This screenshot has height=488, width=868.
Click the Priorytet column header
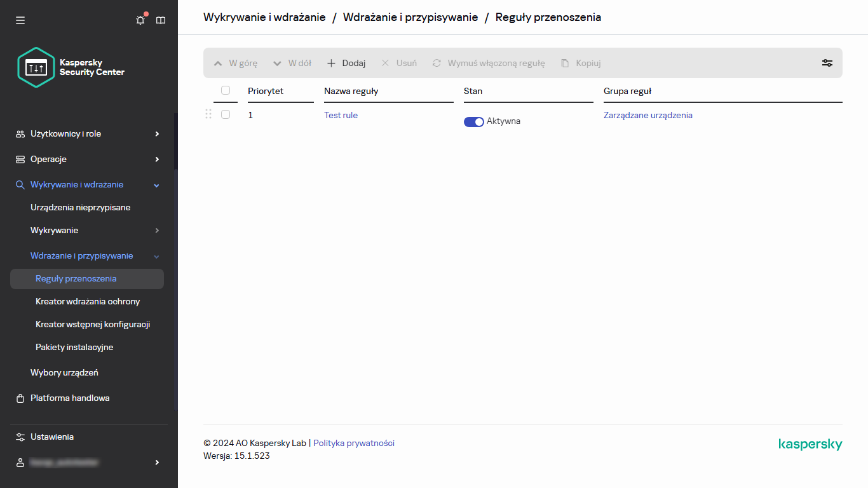coord(264,91)
